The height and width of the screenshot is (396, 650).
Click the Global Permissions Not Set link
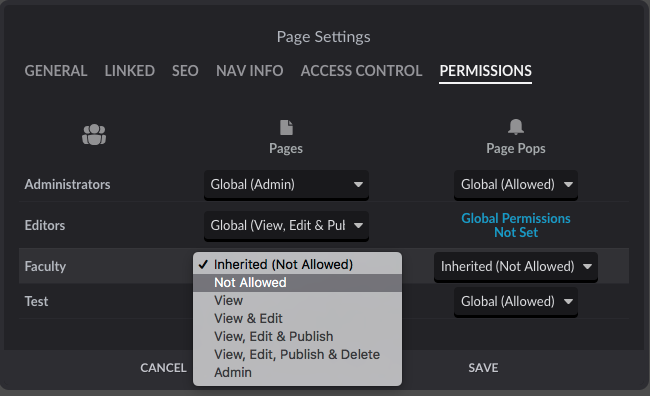(x=516, y=225)
